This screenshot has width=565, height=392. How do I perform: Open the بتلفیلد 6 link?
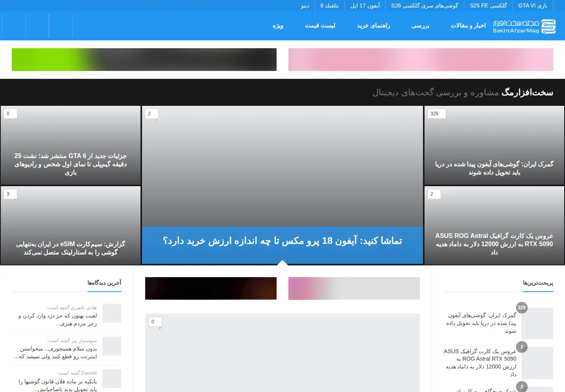click(x=330, y=5)
